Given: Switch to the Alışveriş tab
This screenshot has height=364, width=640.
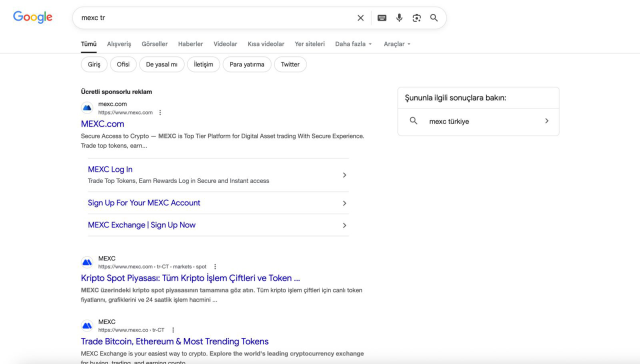Looking at the screenshot, I should pos(119,44).
